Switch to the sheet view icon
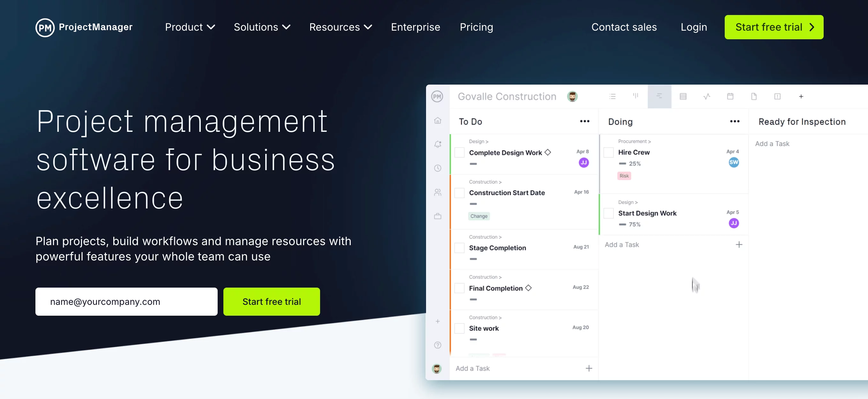The height and width of the screenshot is (399, 868). coord(683,96)
